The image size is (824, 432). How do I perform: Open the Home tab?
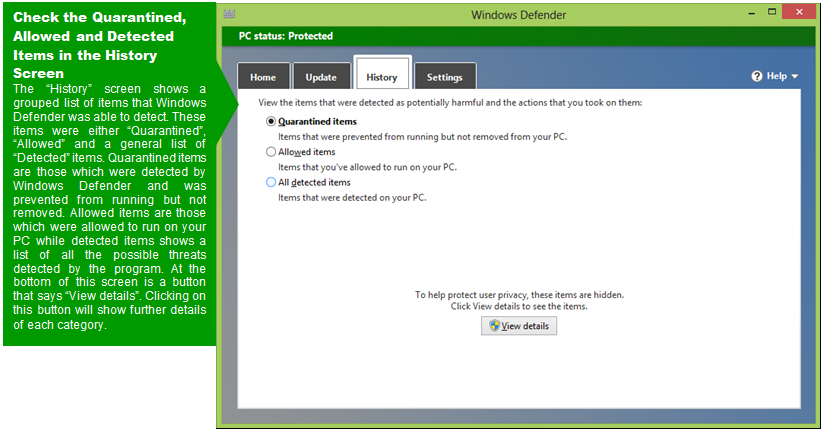tap(263, 77)
